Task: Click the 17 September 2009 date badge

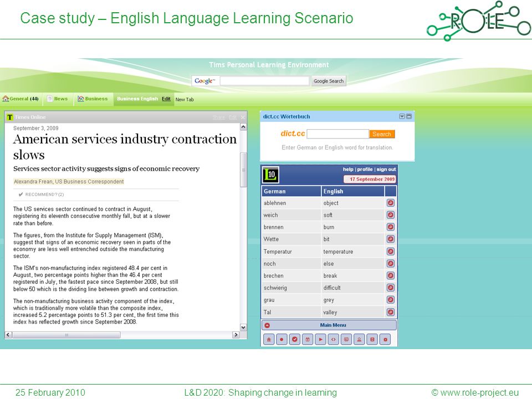Action: pos(370,179)
